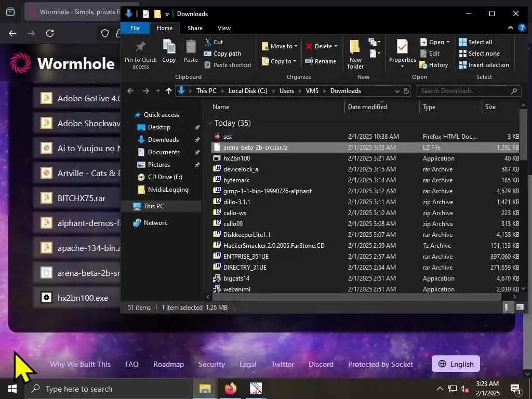Open Desktop in navigation pane
This screenshot has width=532, height=399.
tap(159, 127)
